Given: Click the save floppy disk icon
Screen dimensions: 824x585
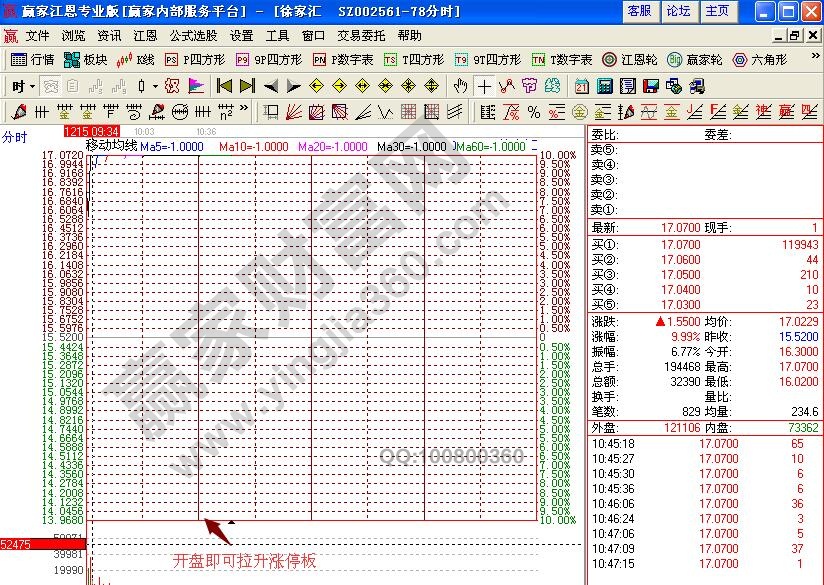Looking at the screenshot, I should point(650,86).
